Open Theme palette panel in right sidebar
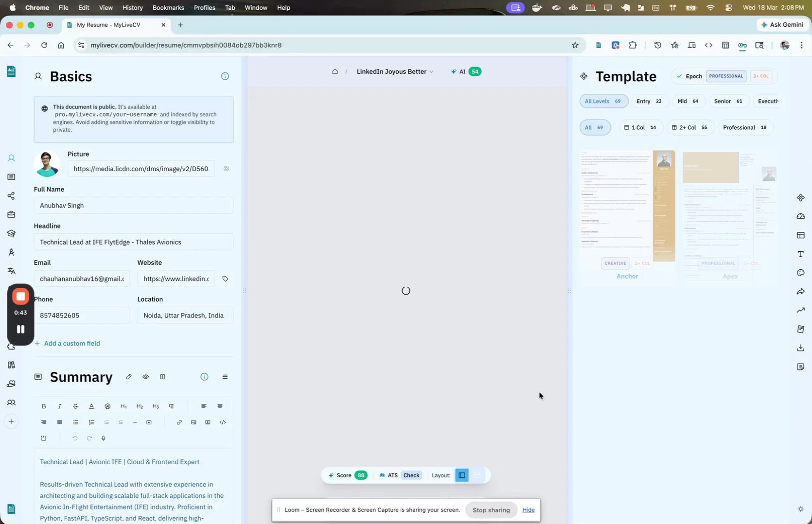 [801, 273]
